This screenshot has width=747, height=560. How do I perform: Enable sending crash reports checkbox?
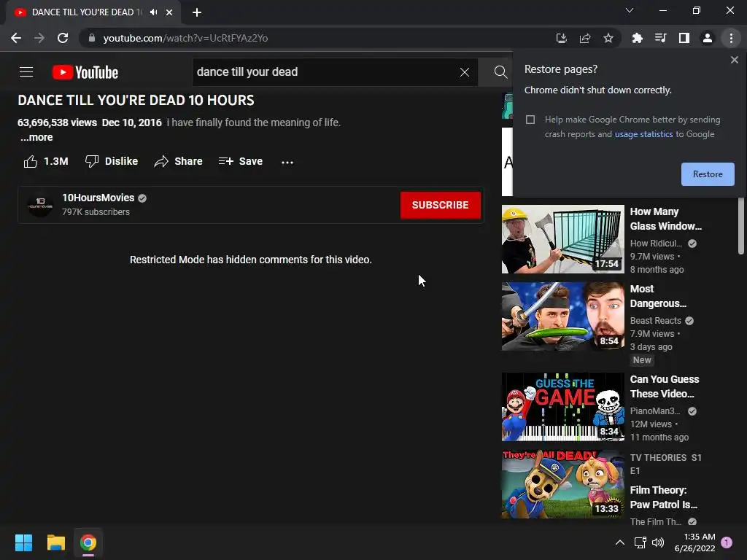tap(530, 120)
